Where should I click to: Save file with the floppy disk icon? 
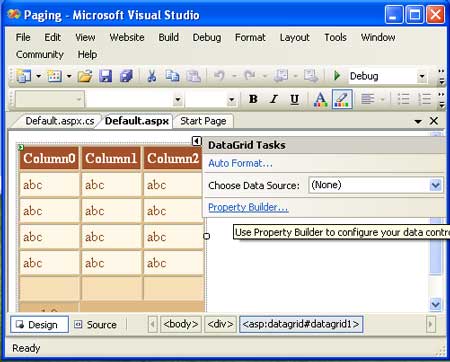tap(105, 76)
